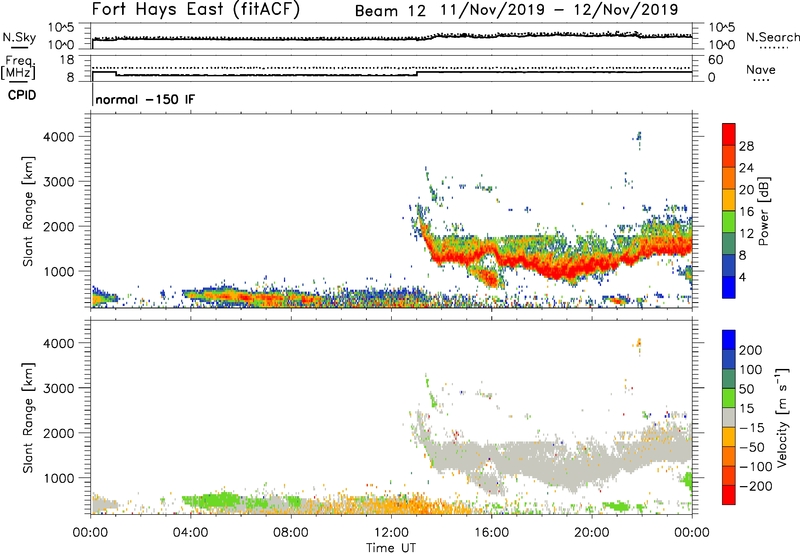This screenshot has width=800, height=554.
Task: Click the red segment of Power colorbar
Action: click(729, 135)
